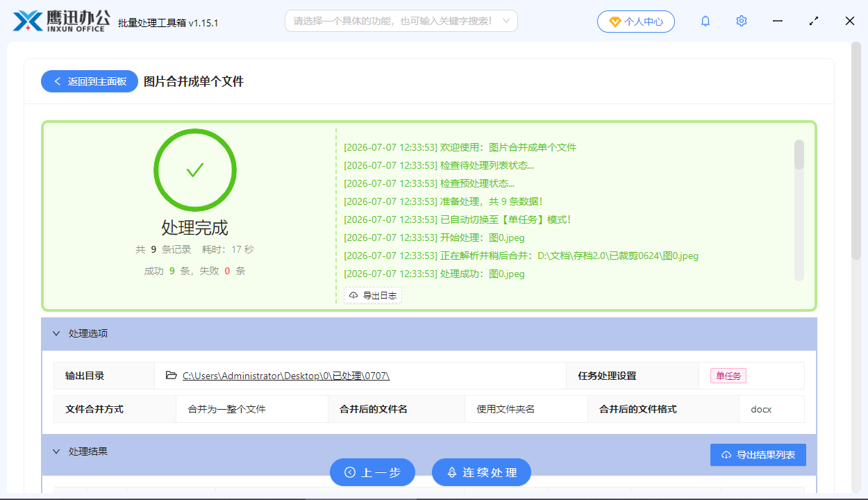Open the output folder path link

(x=286, y=376)
